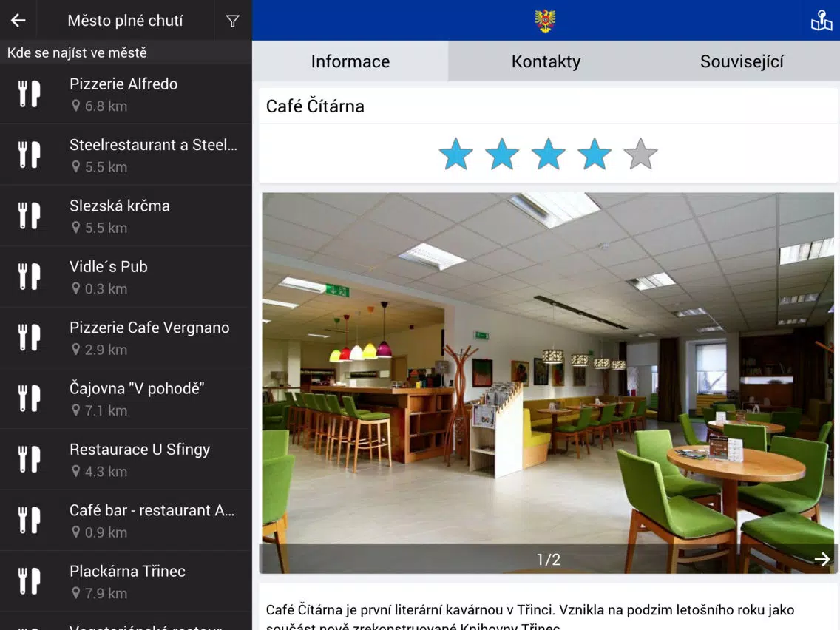This screenshot has height=630, width=840.
Task: Tap the cutlery icon beside Slezská krčma
Action: (30, 216)
